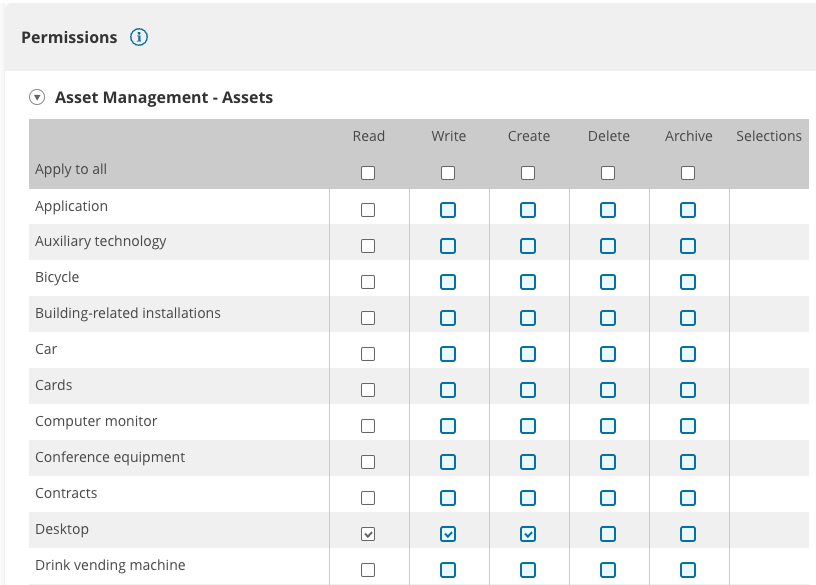
Task: Enable Apply to all Delete checkbox
Action: click(608, 173)
